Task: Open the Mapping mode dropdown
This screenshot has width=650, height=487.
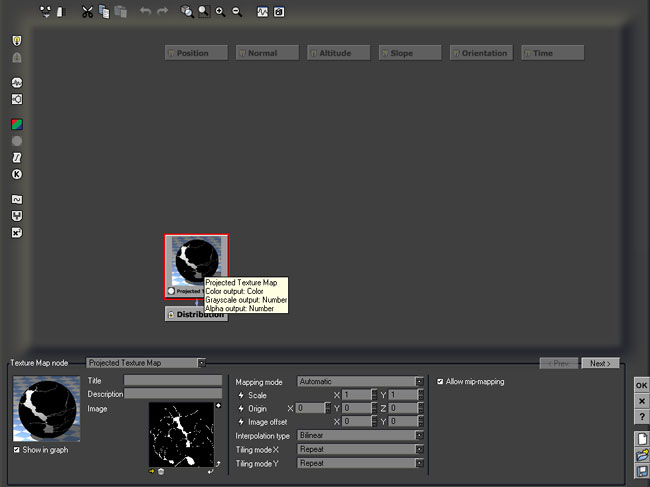Action: tap(360, 381)
